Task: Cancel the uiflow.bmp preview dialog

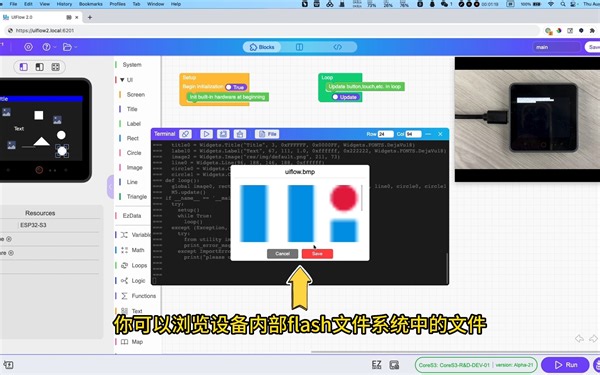Action: (282, 254)
